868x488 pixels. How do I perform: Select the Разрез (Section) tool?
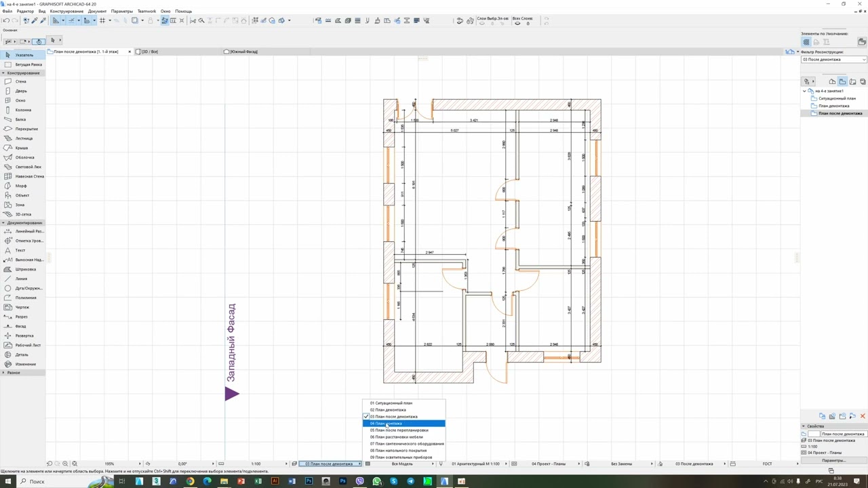click(x=22, y=317)
